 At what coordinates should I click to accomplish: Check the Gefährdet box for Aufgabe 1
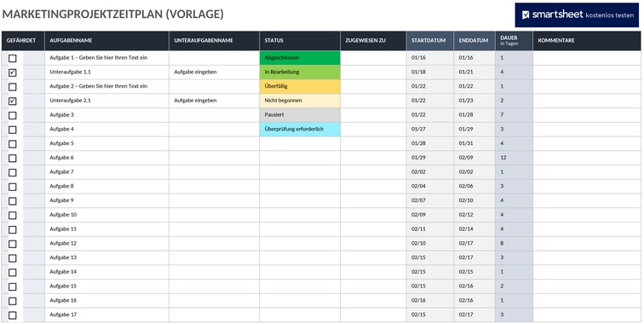coord(13,58)
